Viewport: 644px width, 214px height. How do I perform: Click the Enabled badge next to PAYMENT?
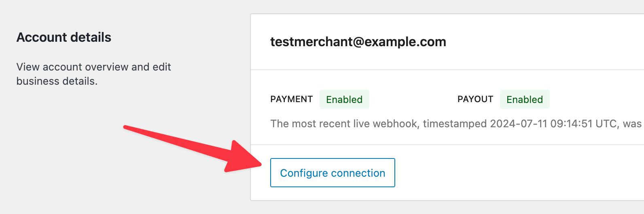pos(344,99)
